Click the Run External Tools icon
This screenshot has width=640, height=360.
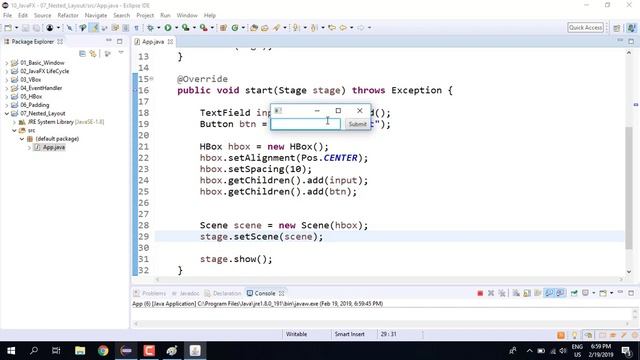[203, 28]
